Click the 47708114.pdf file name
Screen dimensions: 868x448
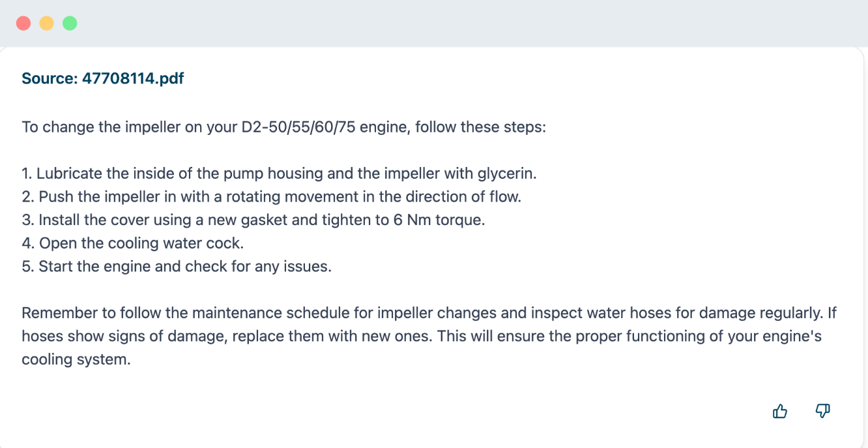point(133,79)
